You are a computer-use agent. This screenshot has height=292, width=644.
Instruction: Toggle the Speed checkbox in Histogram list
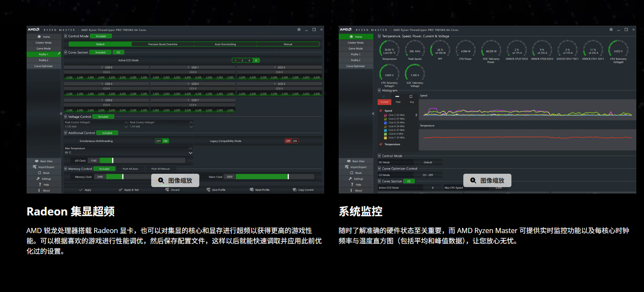point(381,111)
